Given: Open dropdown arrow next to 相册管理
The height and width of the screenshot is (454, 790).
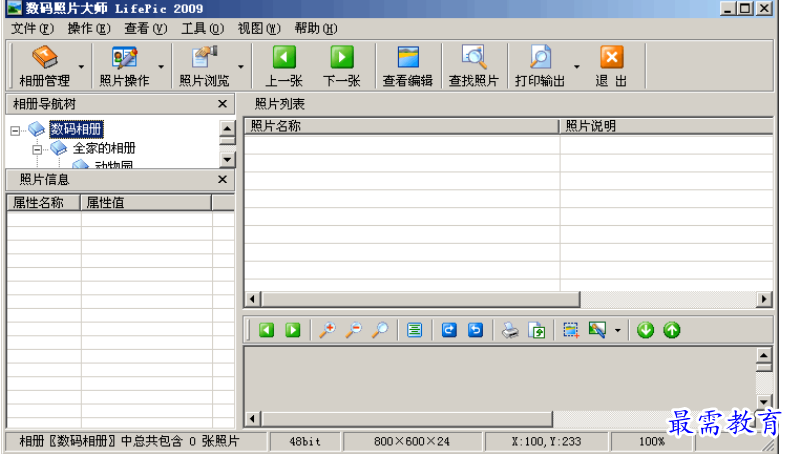Looking at the screenshot, I should click(x=81, y=67).
